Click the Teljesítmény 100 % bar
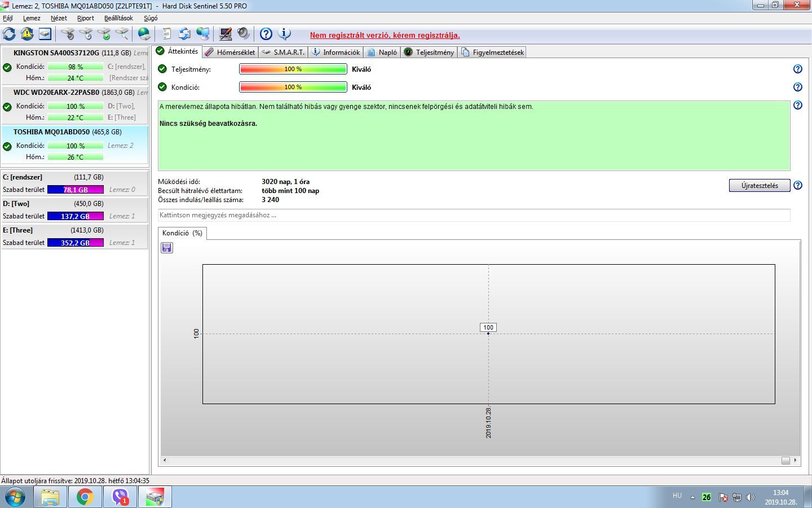The image size is (812, 508). click(293, 69)
